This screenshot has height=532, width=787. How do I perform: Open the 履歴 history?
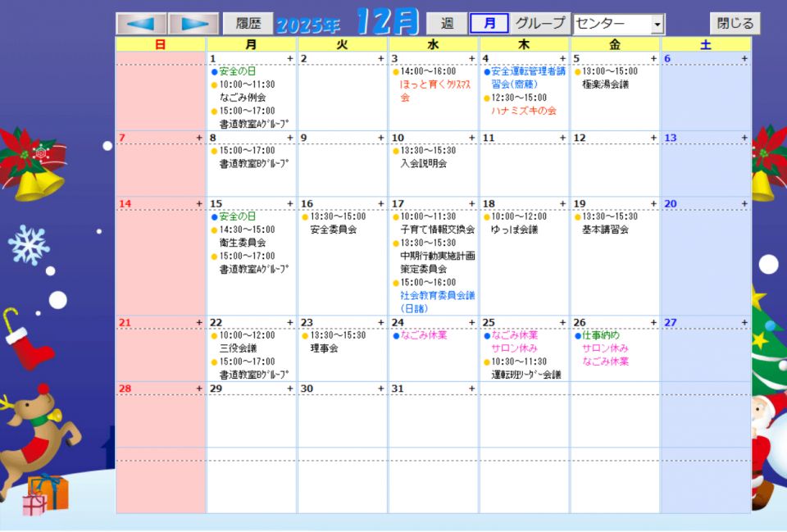(248, 24)
